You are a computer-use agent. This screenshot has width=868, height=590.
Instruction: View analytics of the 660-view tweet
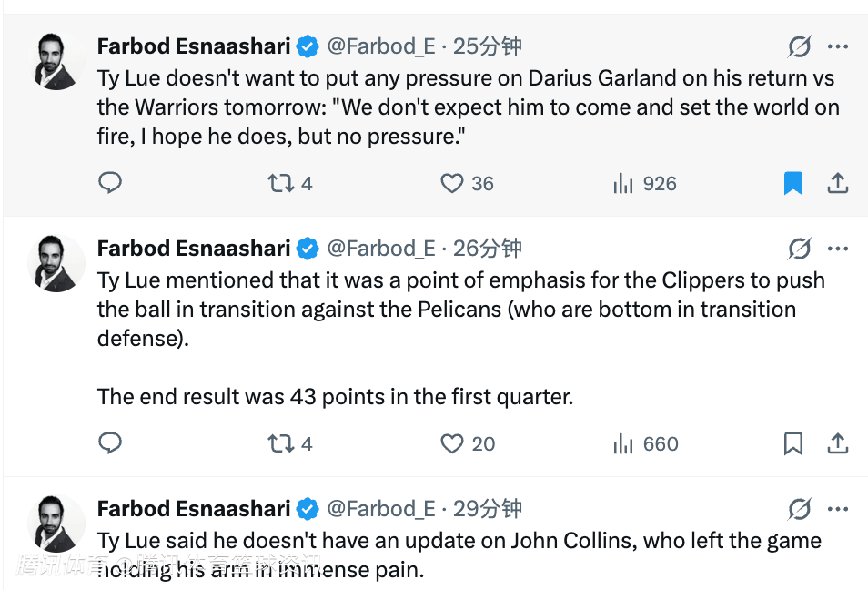coord(623,443)
